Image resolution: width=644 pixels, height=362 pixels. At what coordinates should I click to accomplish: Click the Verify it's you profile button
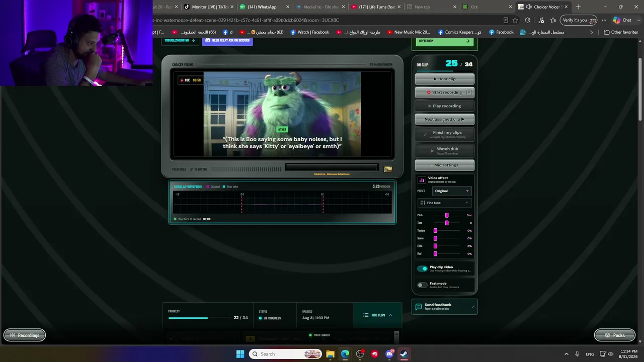(579, 20)
